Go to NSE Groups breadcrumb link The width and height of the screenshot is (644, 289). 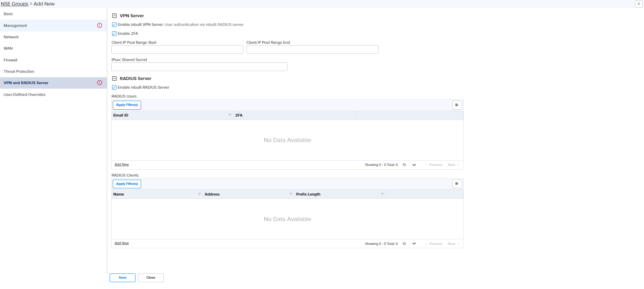pos(14,4)
